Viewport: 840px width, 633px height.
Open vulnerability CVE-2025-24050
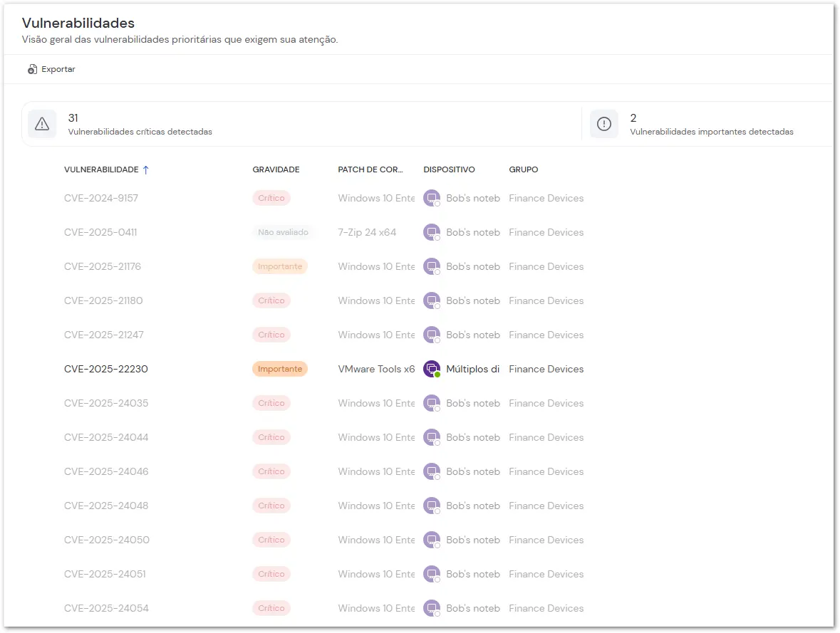pos(107,540)
